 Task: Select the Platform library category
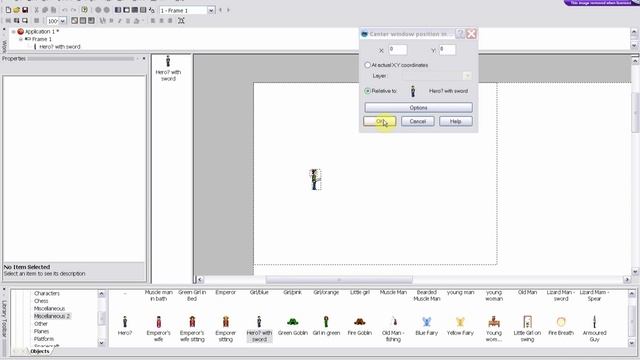44,339
